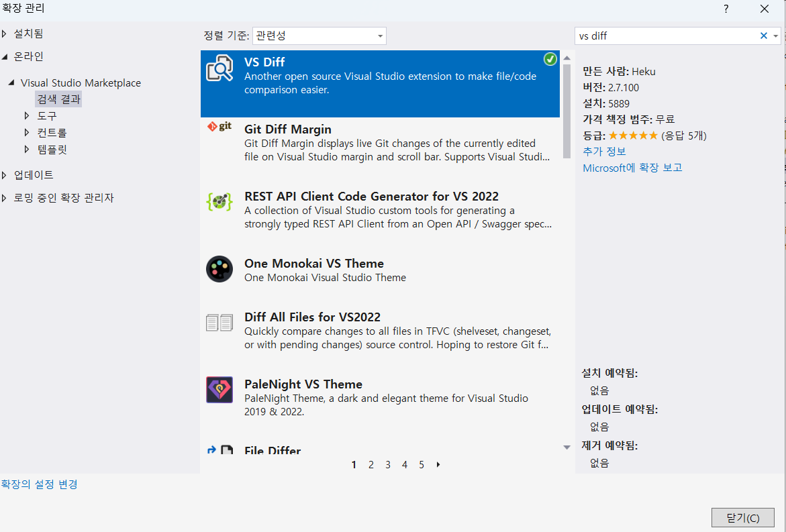The width and height of the screenshot is (786, 532).
Task: Click the Git Diff Margin git icon
Action: [x=219, y=126]
